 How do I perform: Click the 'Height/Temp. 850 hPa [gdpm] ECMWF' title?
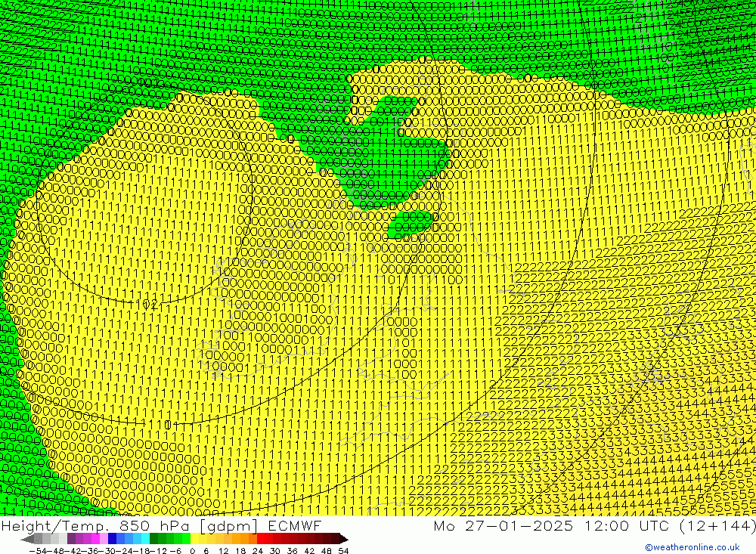click(161, 525)
